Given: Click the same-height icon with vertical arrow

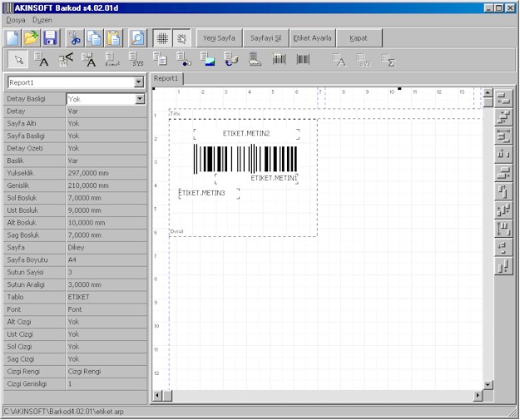Looking at the screenshot, I should 503,229.
